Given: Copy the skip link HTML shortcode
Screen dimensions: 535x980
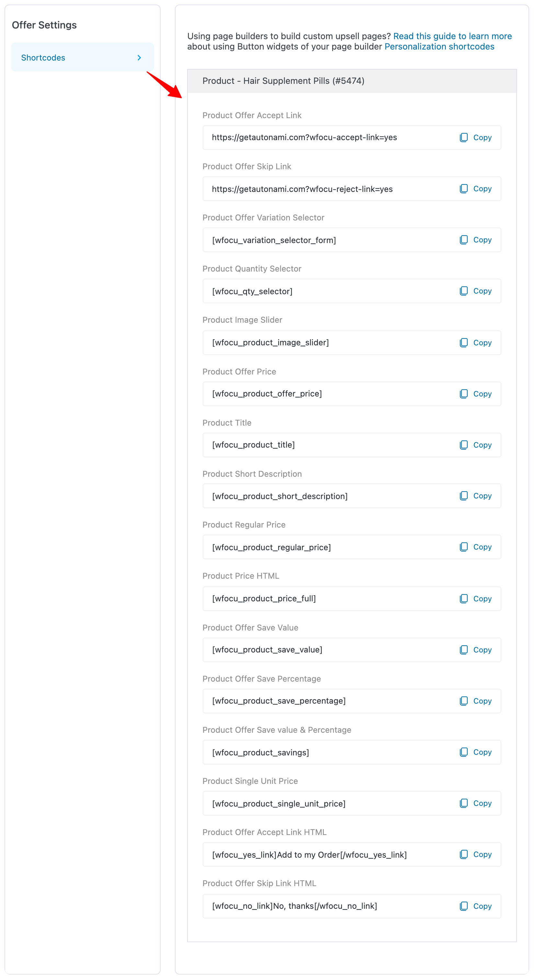Looking at the screenshot, I should click(476, 906).
